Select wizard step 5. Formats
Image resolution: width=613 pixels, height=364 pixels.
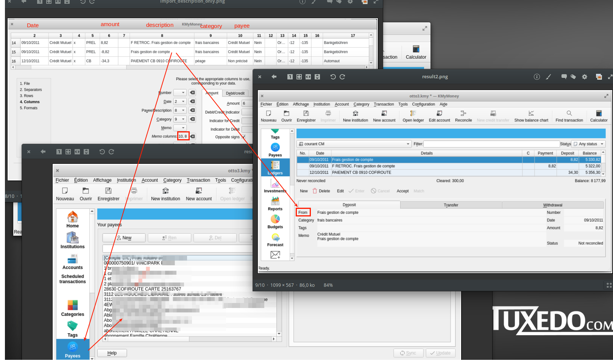pos(29,108)
